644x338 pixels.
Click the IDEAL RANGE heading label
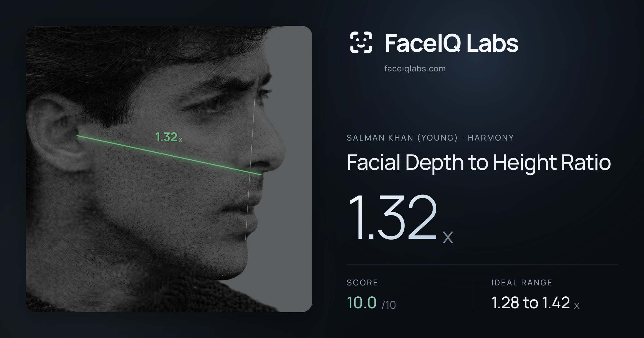click(x=522, y=283)
